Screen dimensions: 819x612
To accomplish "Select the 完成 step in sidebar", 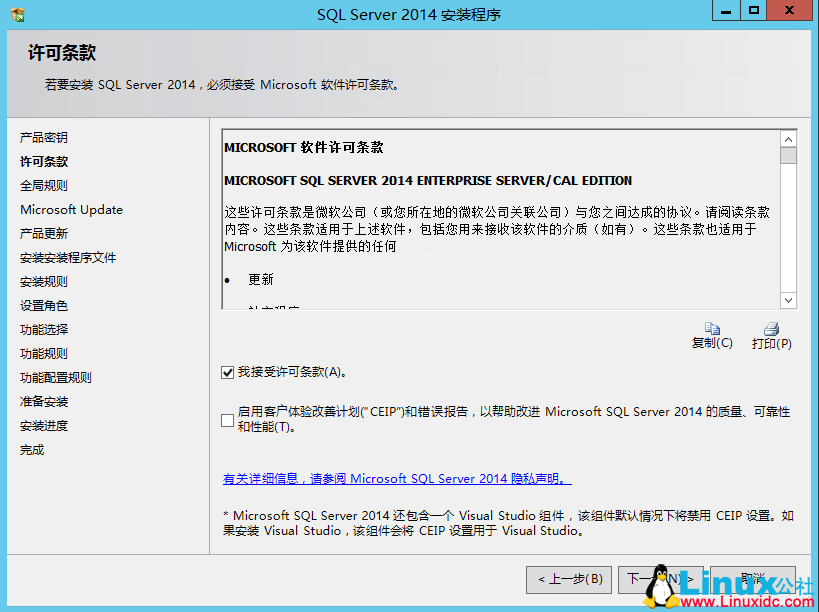I will pos(31,449).
